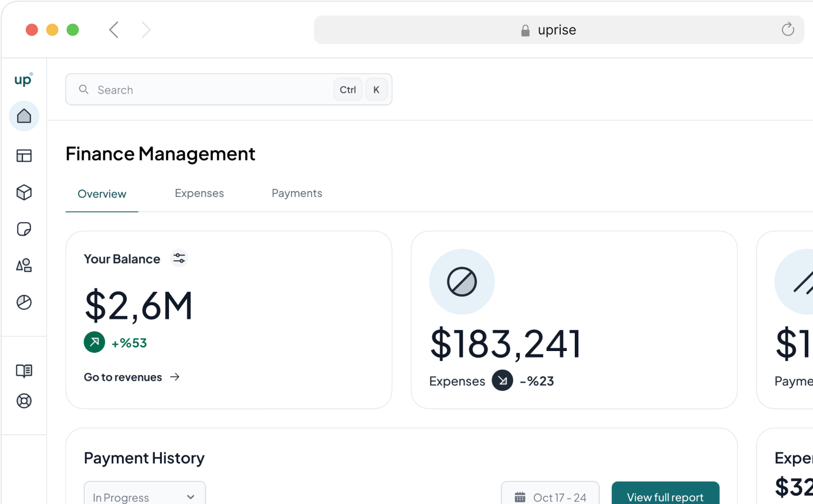Screen dimensions: 813x504
Task: Follow the Go to revenues link
Action: coord(131,377)
